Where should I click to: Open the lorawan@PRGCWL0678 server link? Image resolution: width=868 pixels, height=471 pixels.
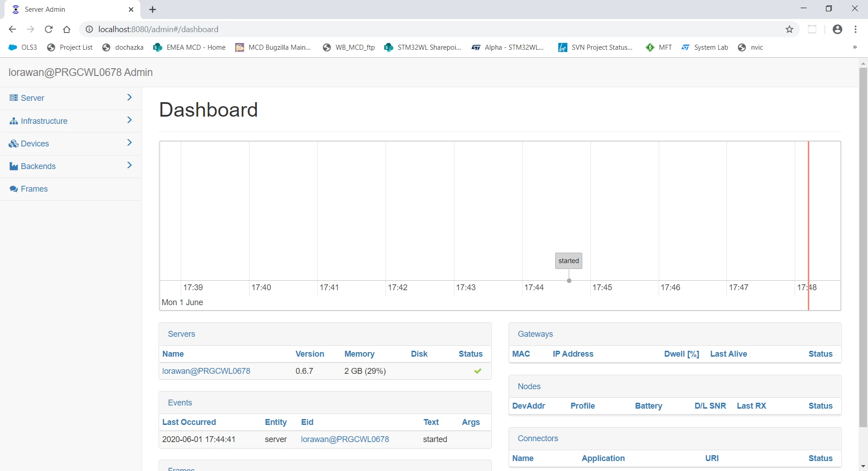coord(206,371)
